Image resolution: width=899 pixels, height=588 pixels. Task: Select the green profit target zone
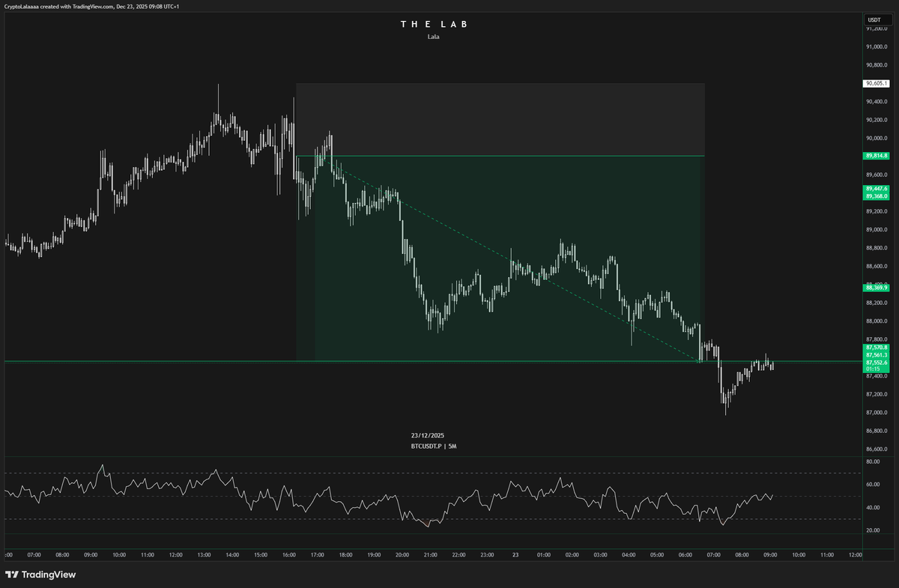(500, 258)
